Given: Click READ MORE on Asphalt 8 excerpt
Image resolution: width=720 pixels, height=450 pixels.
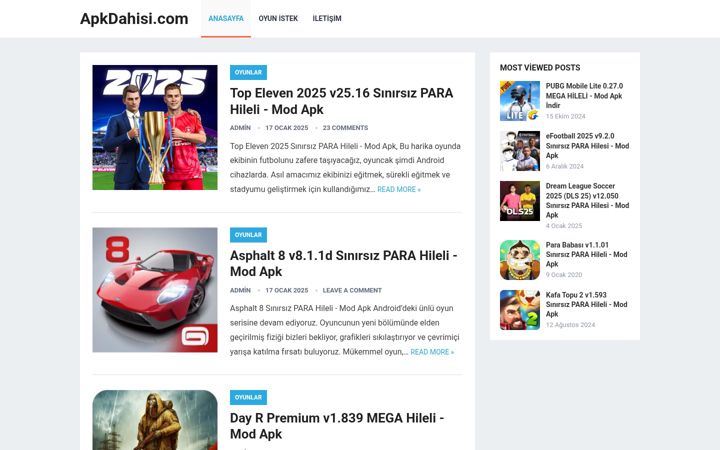Looking at the screenshot, I should click(x=432, y=352).
